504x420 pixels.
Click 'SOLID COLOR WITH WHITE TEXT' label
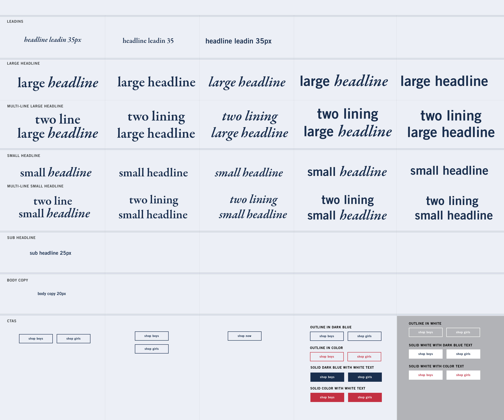coord(338,388)
